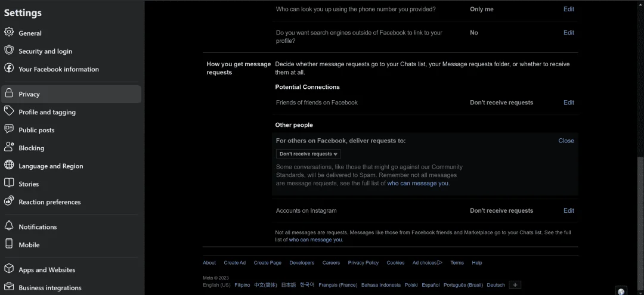Click the Security and login shield icon
The width and height of the screenshot is (644, 295).
point(9,50)
